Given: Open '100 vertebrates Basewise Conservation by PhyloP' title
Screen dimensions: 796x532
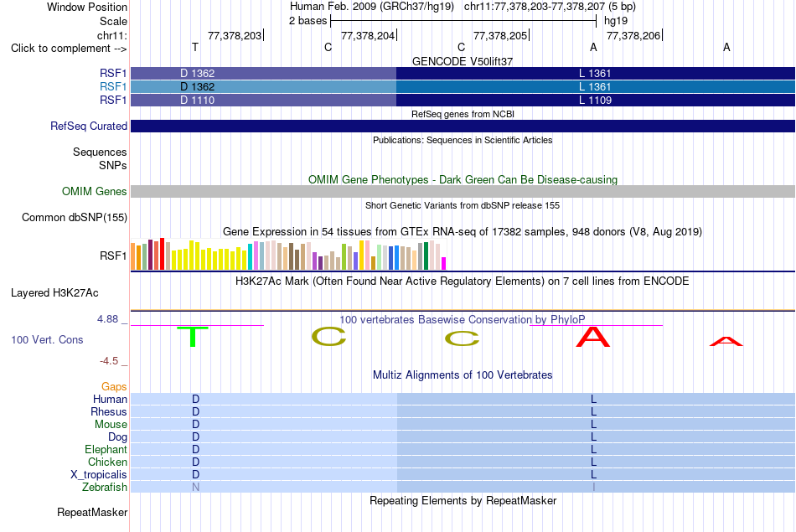Looking at the screenshot, I should tap(463, 320).
